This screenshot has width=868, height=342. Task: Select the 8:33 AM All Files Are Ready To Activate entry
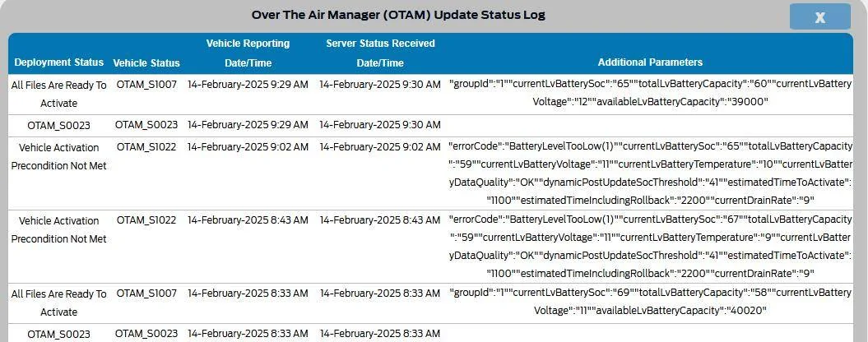[x=58, y=303]
